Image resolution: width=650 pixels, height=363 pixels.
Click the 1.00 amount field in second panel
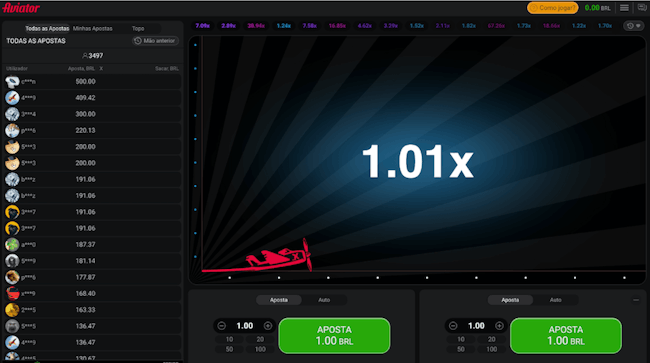point(476,326)
